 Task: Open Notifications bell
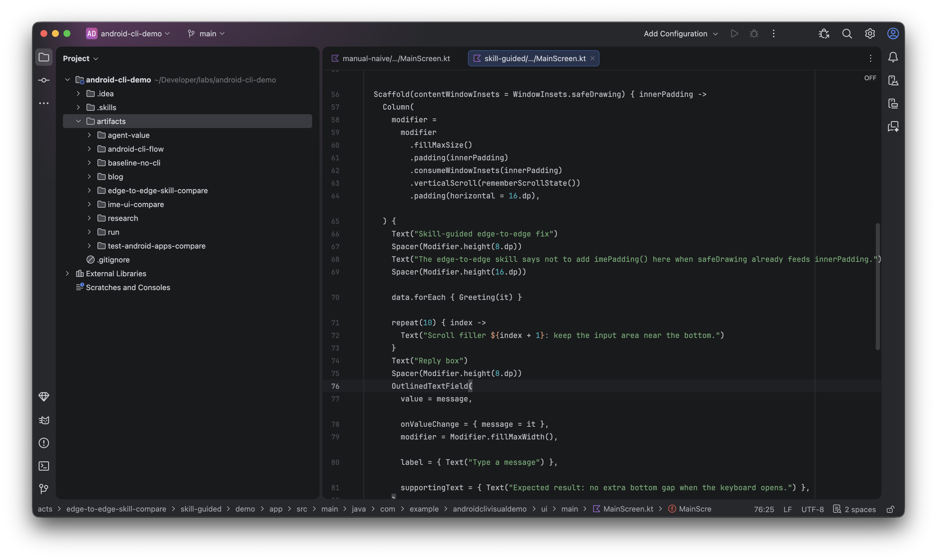click(x=893, y=57)
